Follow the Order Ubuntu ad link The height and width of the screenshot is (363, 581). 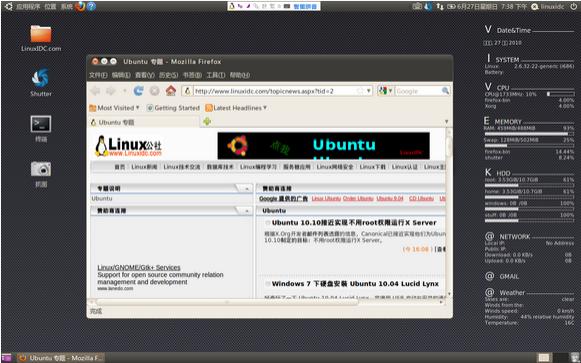(358, 199)
